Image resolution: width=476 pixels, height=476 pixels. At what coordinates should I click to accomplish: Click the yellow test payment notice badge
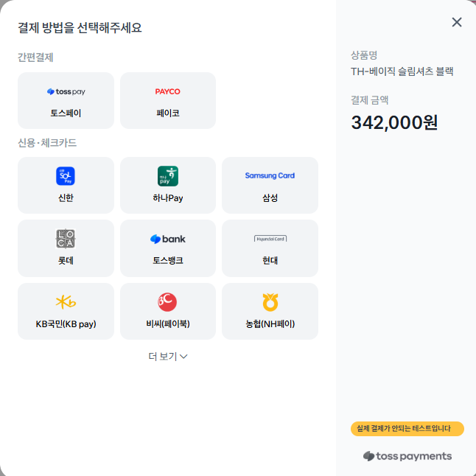(407, 429)
